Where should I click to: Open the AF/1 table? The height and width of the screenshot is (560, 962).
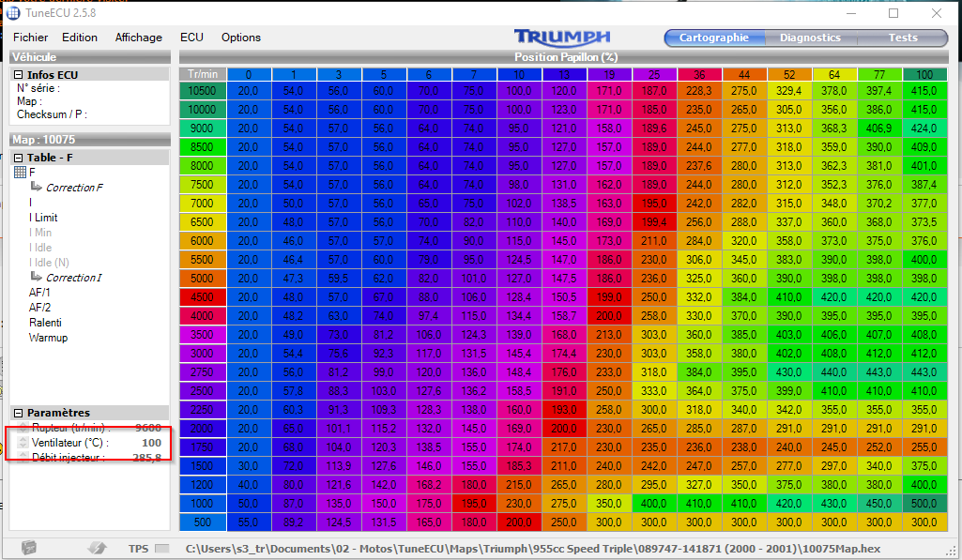(39, 293)
